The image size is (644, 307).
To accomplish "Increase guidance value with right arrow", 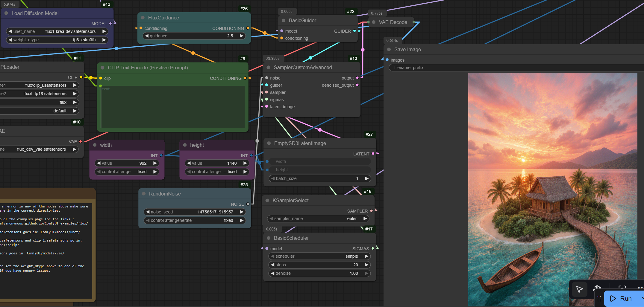I will tap(242, 36).
